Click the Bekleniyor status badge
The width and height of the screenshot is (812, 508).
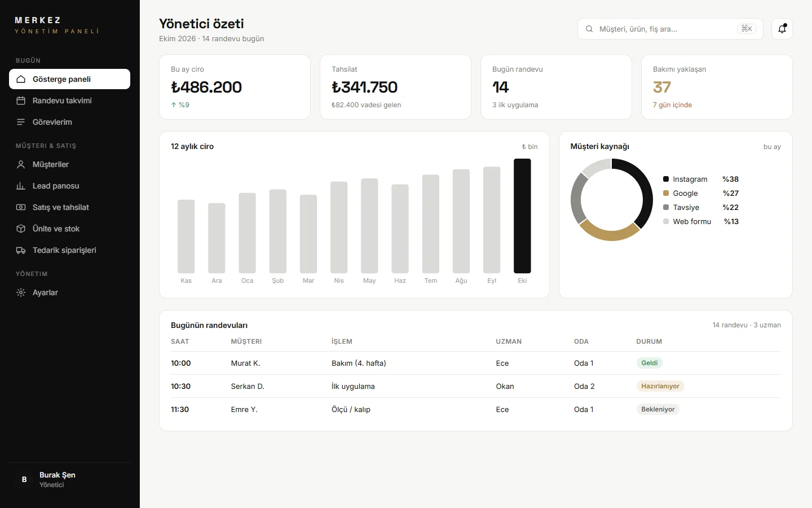tap(657, 409)
